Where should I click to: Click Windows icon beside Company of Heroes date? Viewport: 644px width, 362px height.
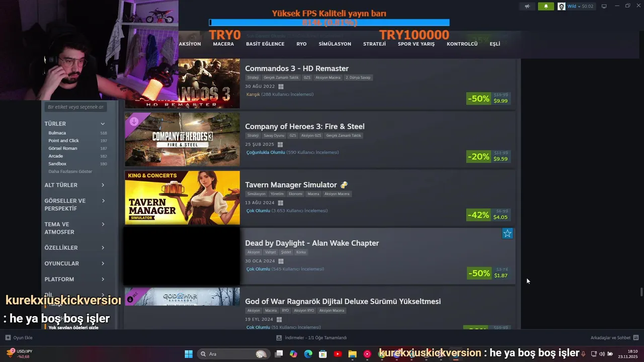280,145
